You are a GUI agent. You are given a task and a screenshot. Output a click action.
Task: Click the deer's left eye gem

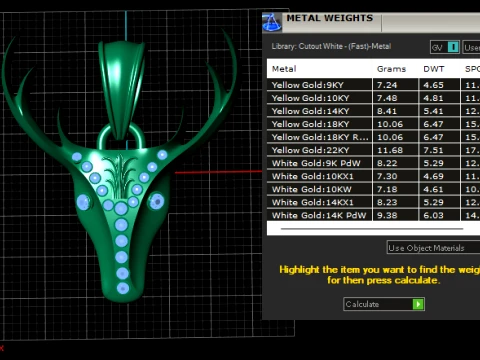(x=83, y=202)
